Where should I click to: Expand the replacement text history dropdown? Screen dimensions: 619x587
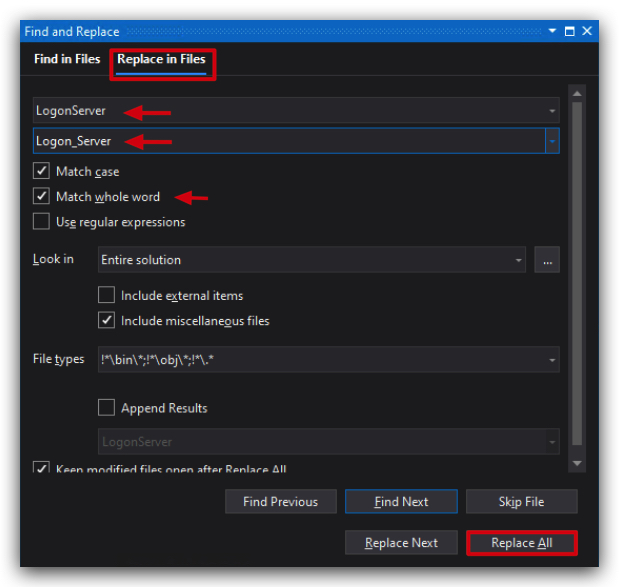coord(552,141)
